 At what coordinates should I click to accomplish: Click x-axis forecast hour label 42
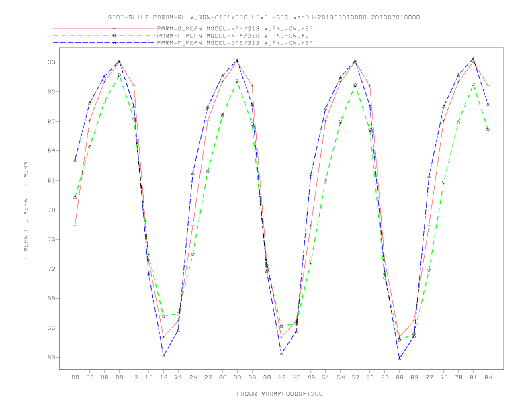pyautogui.click(x=281, y=377)
